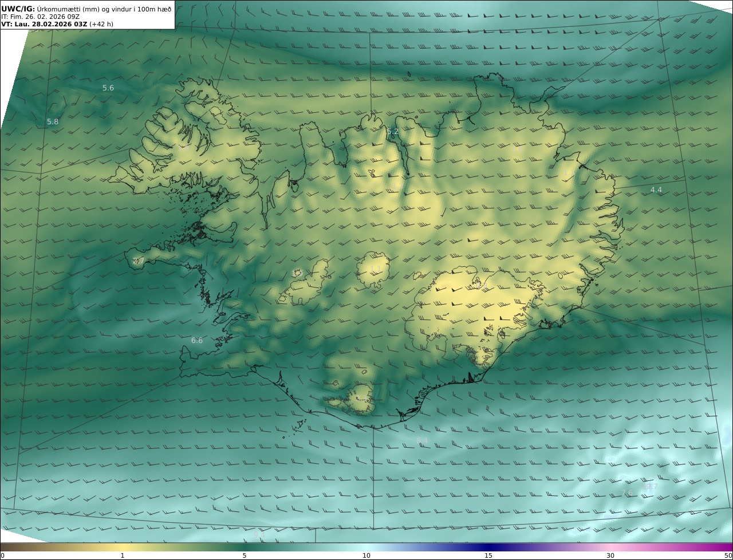Click the 4.4 value label off east coast
This screenshot has width=733, height=560.
coord(656,190)
